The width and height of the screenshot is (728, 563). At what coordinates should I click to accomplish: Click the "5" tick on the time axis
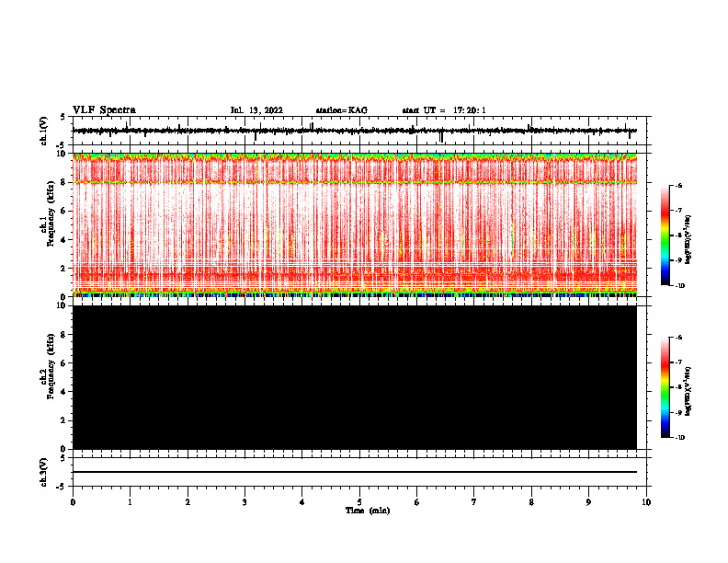[359, 502]
